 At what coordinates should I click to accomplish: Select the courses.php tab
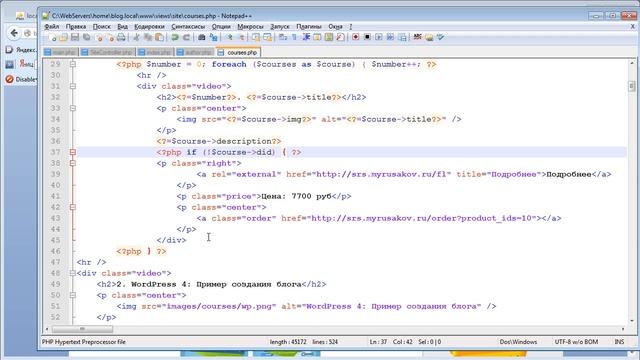tap(238, 52)
